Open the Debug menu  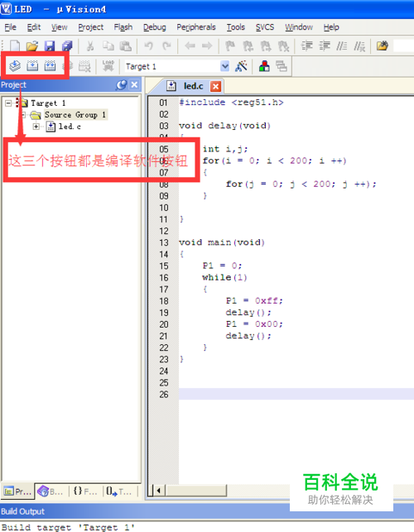point(155,27)
